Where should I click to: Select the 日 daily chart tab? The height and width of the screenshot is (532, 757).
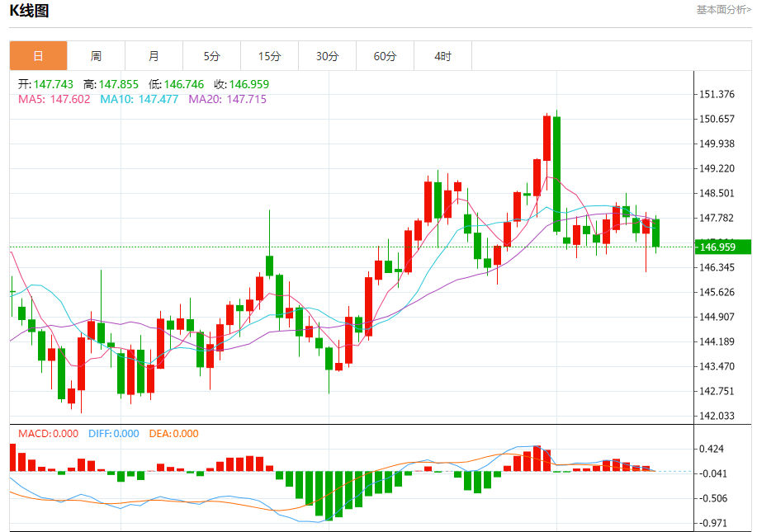38,56
